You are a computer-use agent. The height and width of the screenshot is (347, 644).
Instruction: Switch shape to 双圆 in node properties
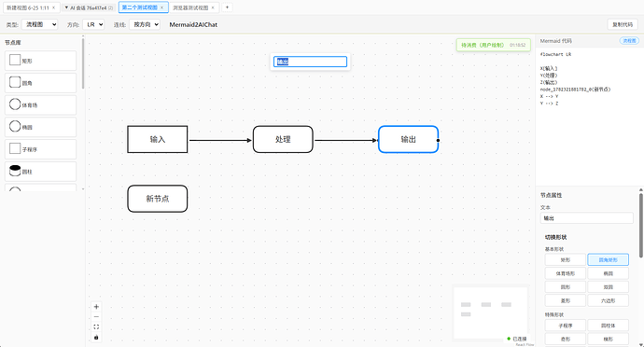(608, 287)
